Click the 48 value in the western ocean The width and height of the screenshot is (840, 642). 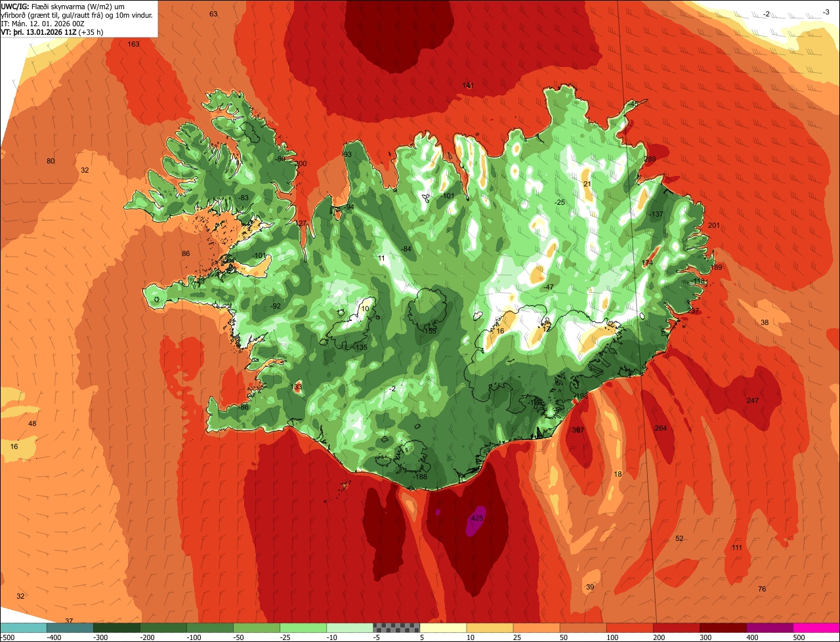[32, 423]
